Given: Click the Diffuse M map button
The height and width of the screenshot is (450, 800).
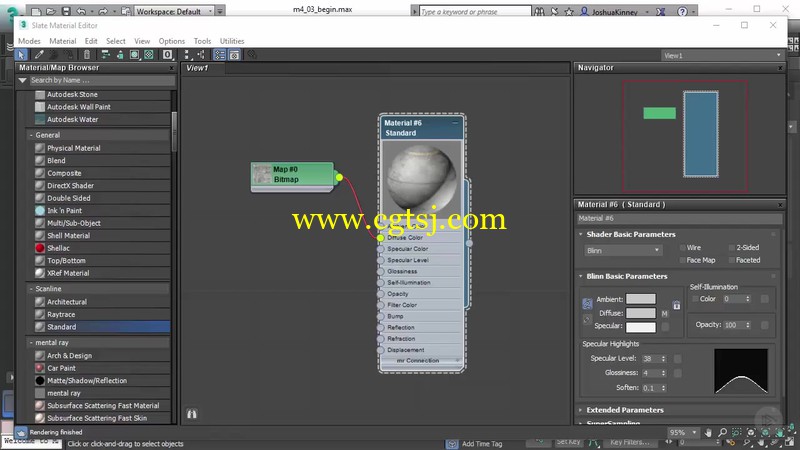Looking at the screenshot, I should (665, 313).
